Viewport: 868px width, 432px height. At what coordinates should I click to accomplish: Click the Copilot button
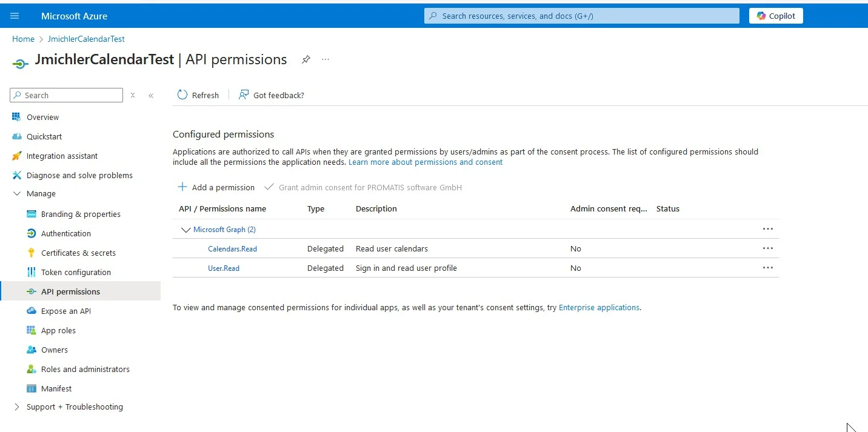point(776,16)
